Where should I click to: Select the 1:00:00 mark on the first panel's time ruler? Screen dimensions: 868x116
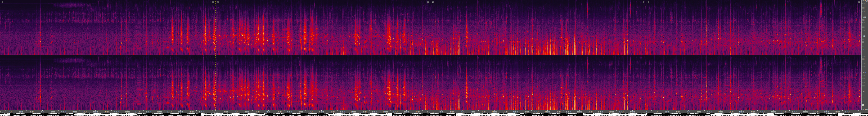click(x=64, y=112)
